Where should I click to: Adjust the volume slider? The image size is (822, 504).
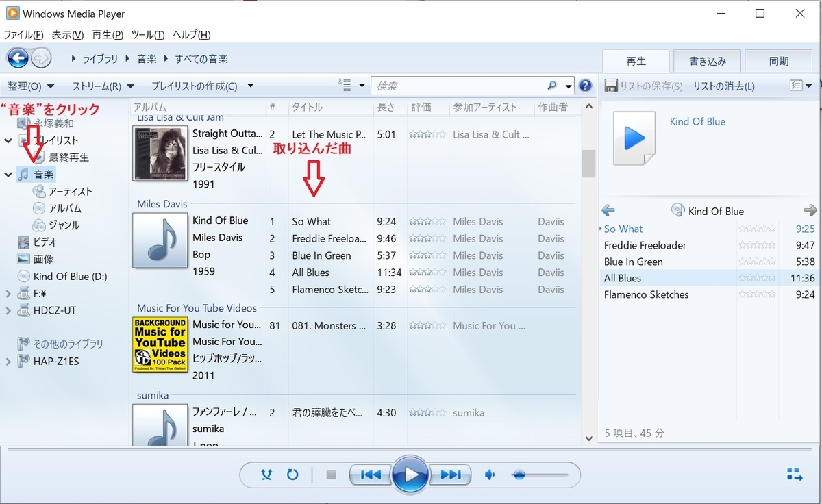[540, 475]
